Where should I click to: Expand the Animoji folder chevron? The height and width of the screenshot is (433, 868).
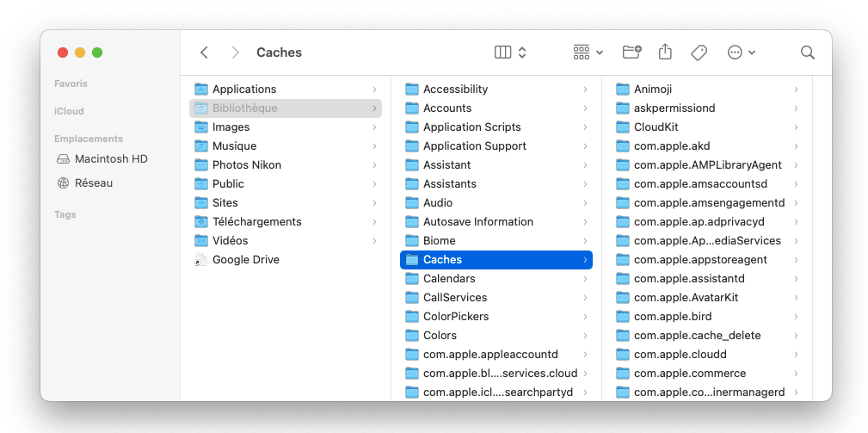pos(796,90)
